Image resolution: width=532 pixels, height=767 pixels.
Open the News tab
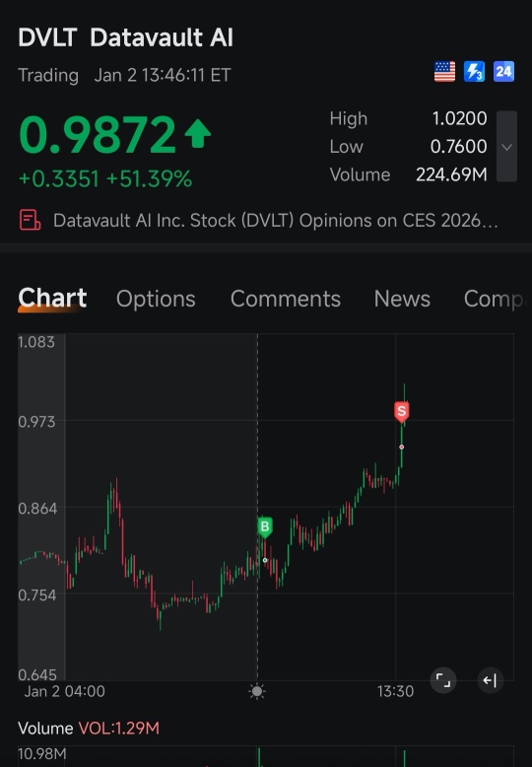click(402, 299)
